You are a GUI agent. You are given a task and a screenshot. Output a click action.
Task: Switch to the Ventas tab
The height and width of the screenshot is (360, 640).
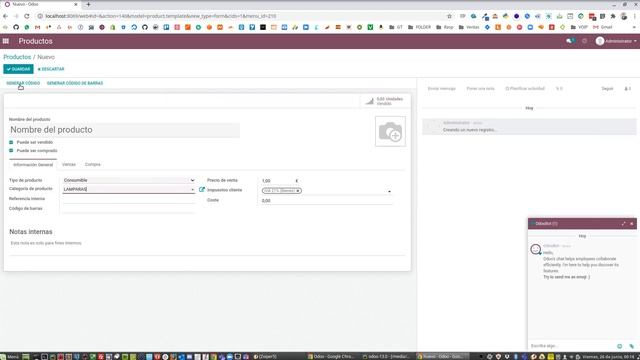pos(69,164)
